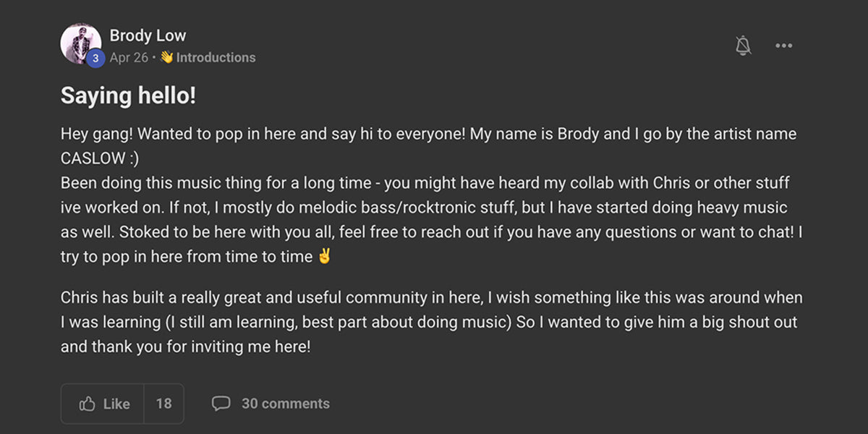Open post options with the ellipsis icon
Viewport: 868px width, 434px height.
[x=784, y=45]
